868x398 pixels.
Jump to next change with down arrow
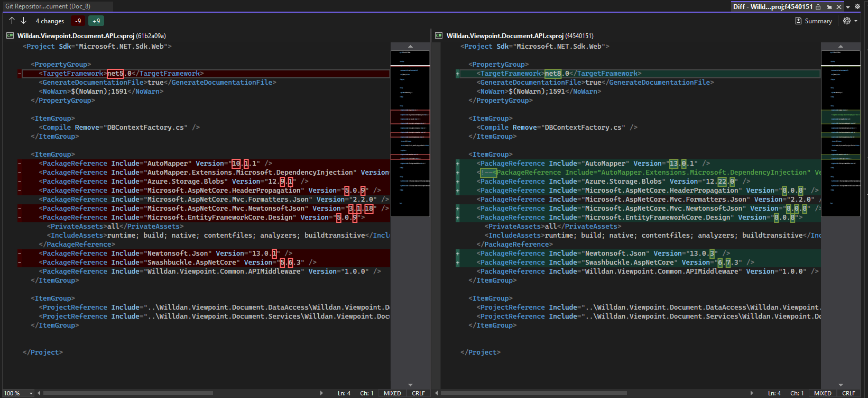[23, 21]
